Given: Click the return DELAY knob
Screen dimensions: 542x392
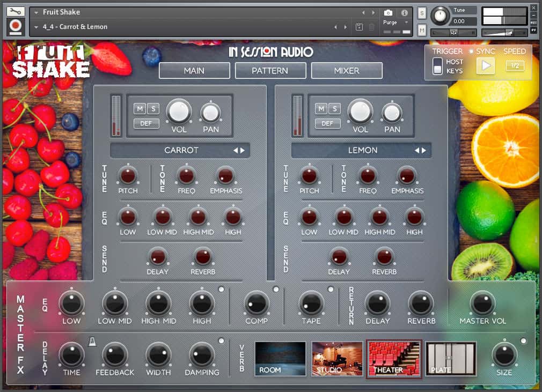Looking at the screenshot, I should point(377,304).
